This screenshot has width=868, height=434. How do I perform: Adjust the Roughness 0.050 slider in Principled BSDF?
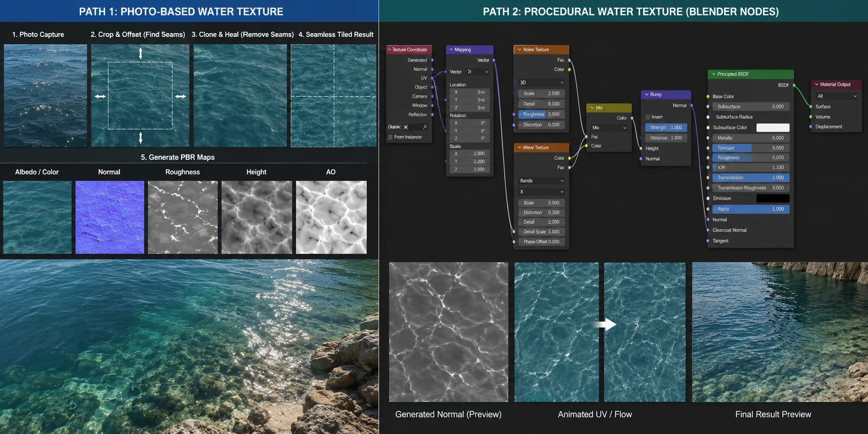pos(751,158)
